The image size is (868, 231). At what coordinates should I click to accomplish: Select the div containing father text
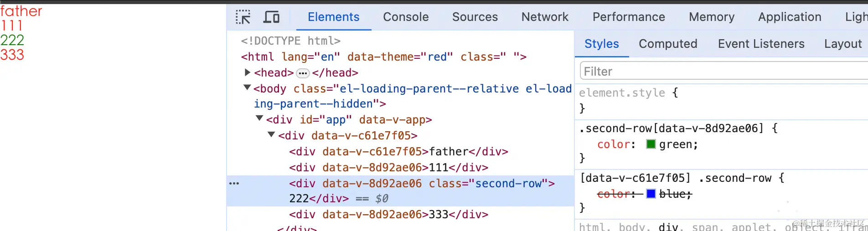pos(398,152)
